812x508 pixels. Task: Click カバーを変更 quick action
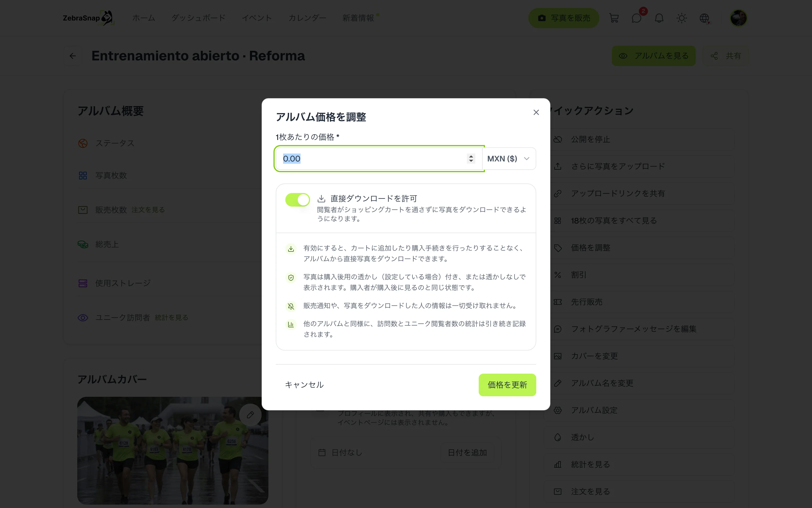(639, 356)
